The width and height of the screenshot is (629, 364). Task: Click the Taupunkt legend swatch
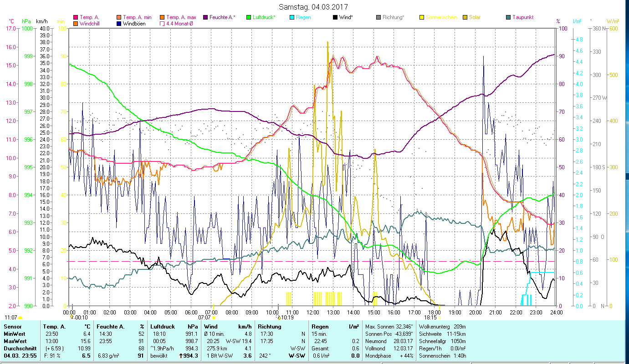coord(508,17)
